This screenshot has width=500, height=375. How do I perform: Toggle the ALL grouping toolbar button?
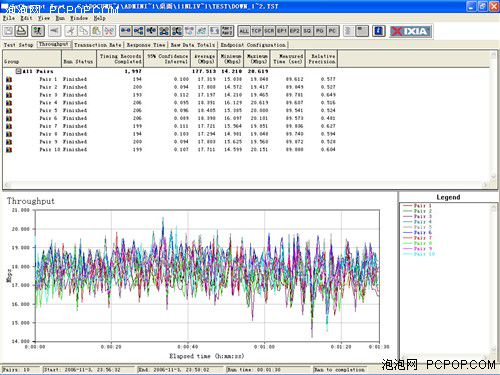click(244, 31)
